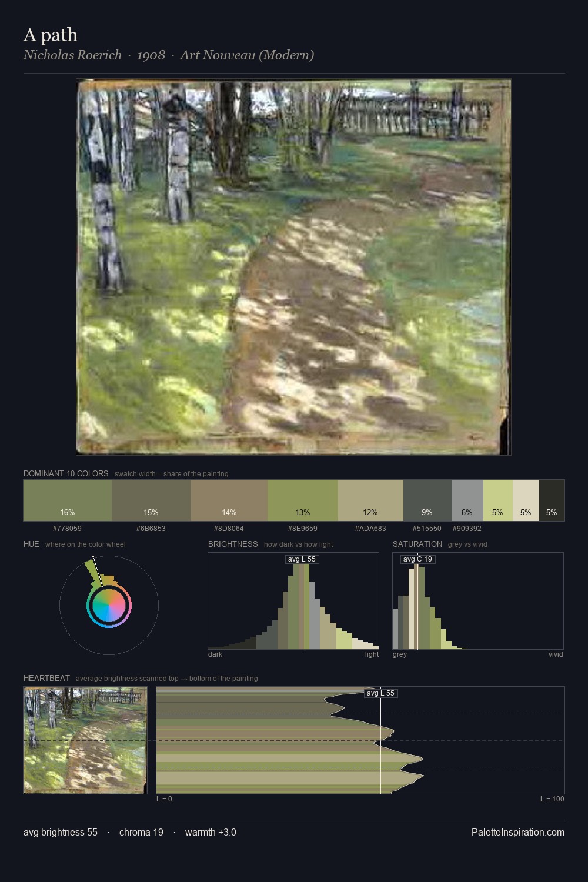The width and height of the screenshot is (588, 882).
Task: Click the avg L 55 heartbeat marker label
Action: [380, 693]
